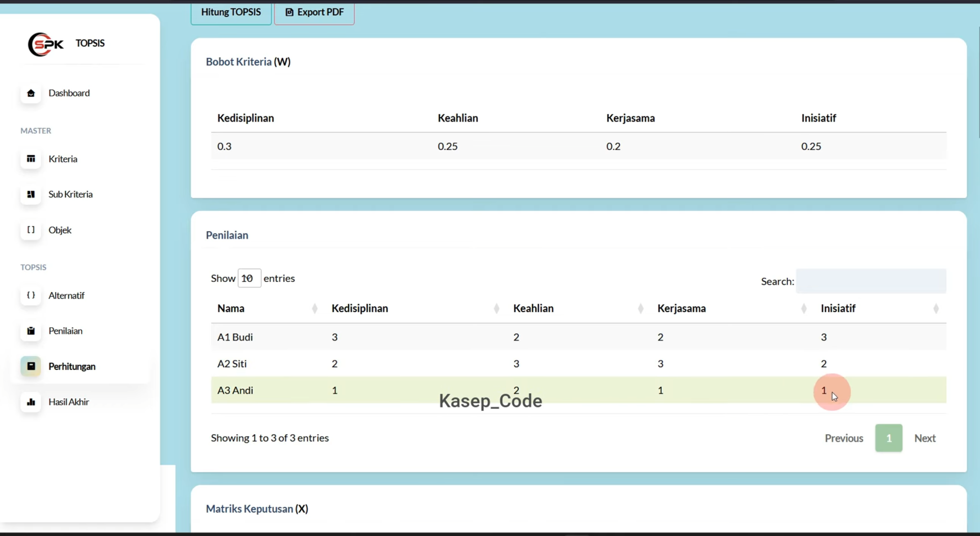Click the Sub Kriteria icon
Image resolution: width=980 pixels, height=536 pixels.
click(x=31, y=194)
